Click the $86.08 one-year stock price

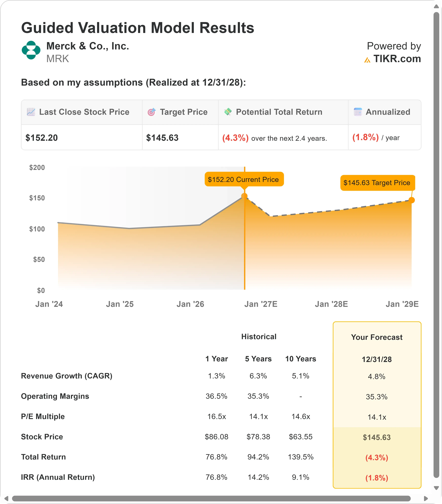[x=217, y=437]
